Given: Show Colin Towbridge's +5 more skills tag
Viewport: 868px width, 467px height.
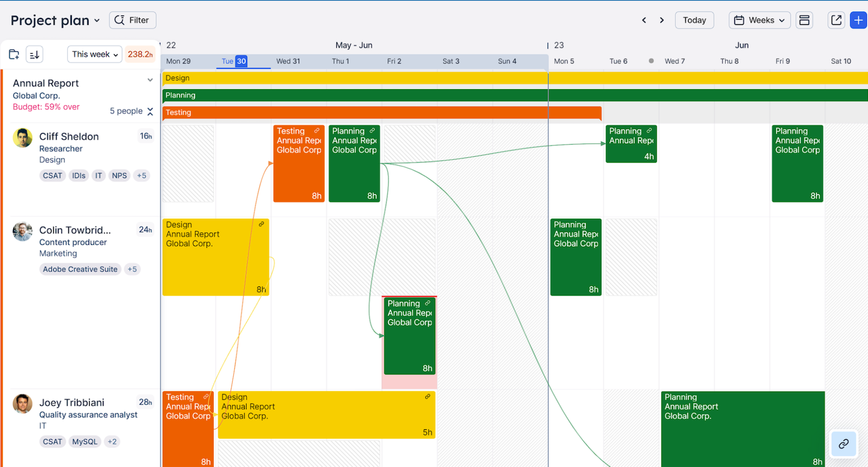Looking at the screenshot, I should pyautogui.click(x=132, y=269).
